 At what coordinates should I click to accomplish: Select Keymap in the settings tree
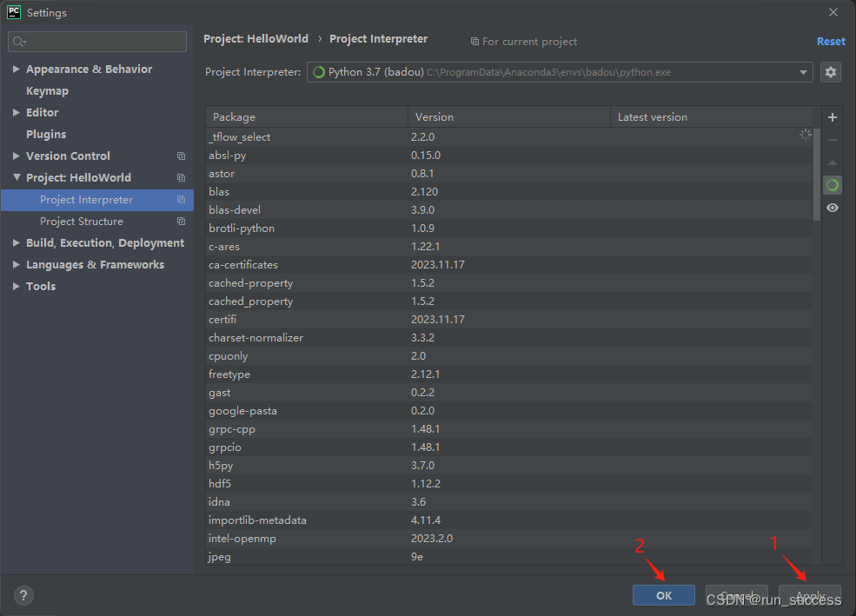point(48,91)
